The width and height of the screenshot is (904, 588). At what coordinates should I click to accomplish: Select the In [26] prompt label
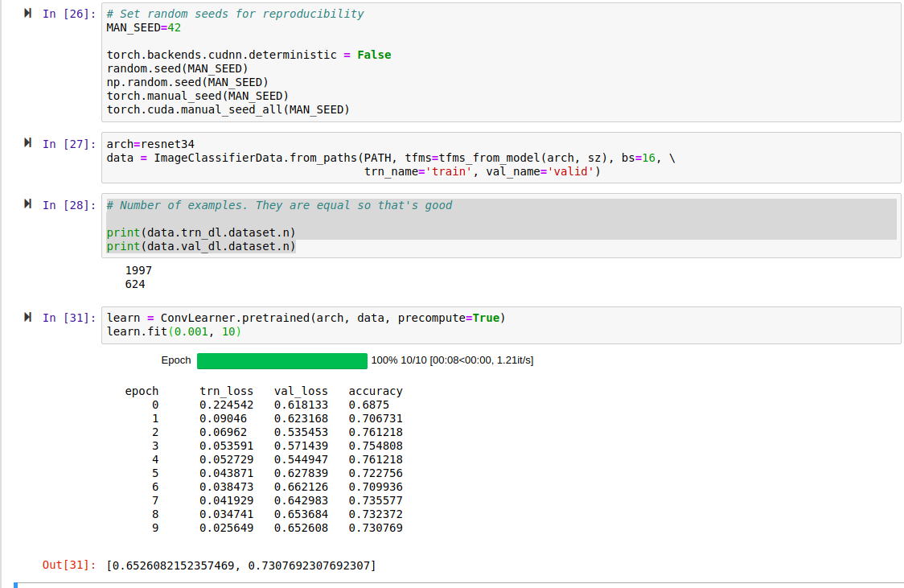click(x=68, y=14)
